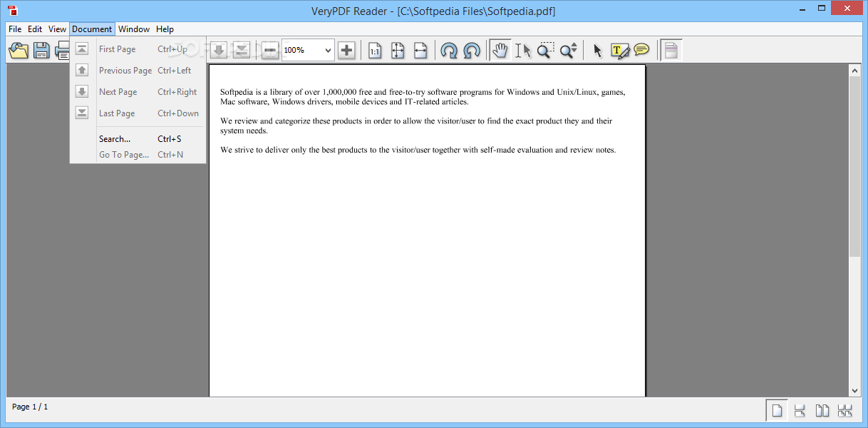Open the zoom percentage 100% dropdown
This screenshot has width=868, height=428.
[x=328, y=50]
